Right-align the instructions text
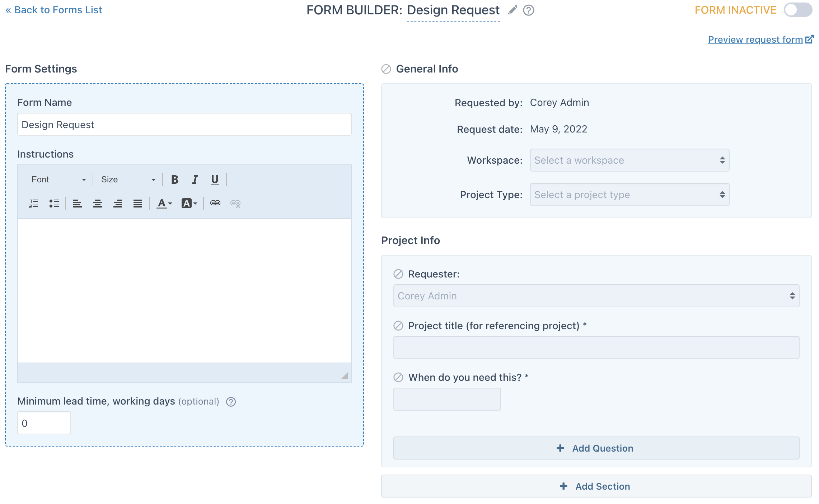Screen dimensions: 819x504 pyautogui.click(x=117, y=204)
